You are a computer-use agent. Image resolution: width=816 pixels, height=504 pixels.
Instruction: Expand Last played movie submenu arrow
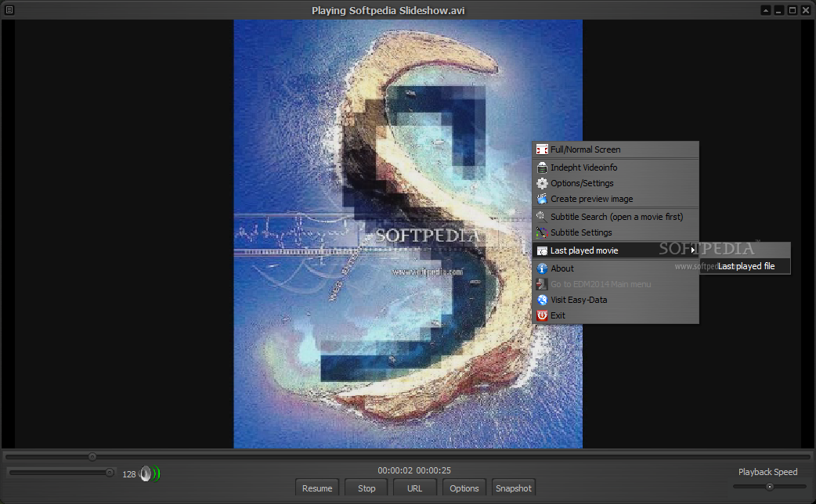(x=693, y=250)
